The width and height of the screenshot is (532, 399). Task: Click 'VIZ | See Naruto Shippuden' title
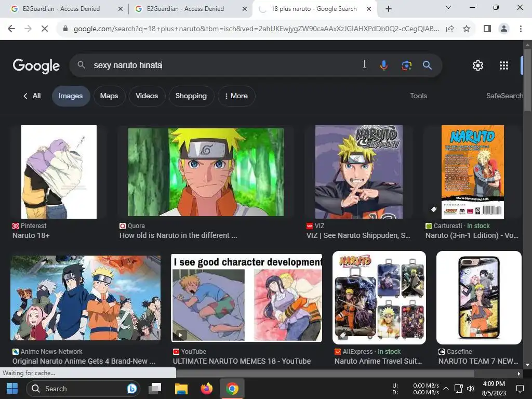(358, 235)
